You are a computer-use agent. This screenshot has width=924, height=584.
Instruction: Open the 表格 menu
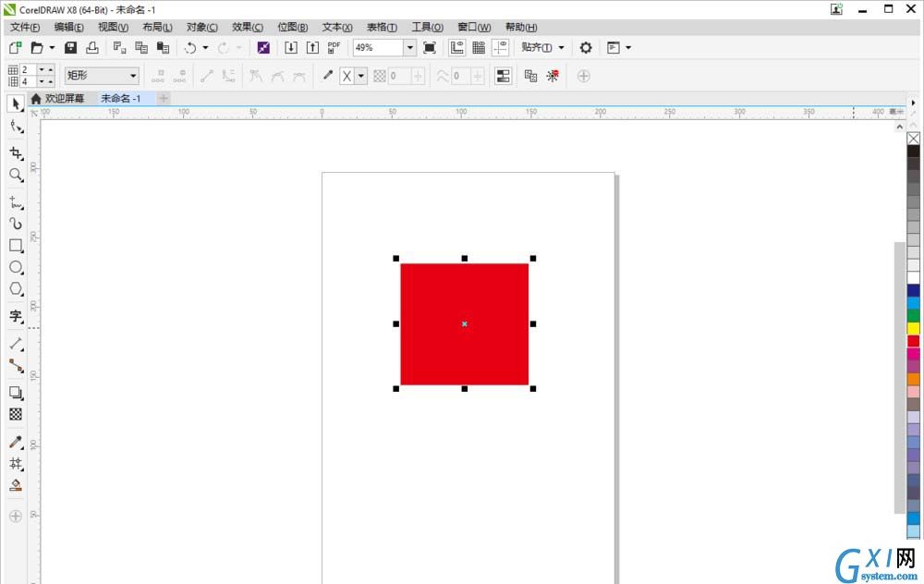[x=382, y=27]
